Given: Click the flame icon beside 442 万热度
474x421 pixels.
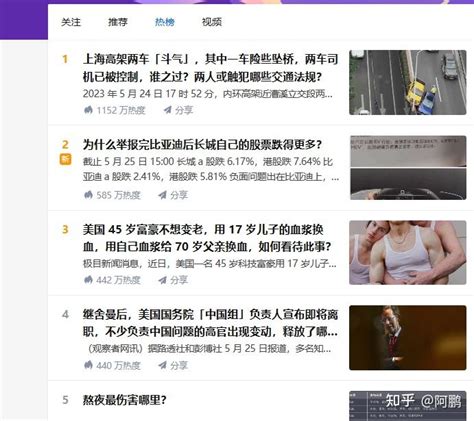Looking at the screenshot, I should pyautogui.click(x=88, y=280).
